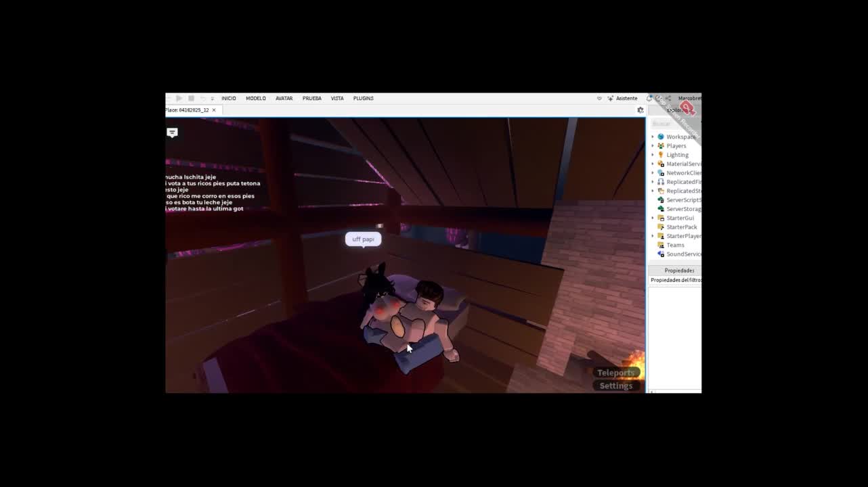Click the SoundService icon

661,254
